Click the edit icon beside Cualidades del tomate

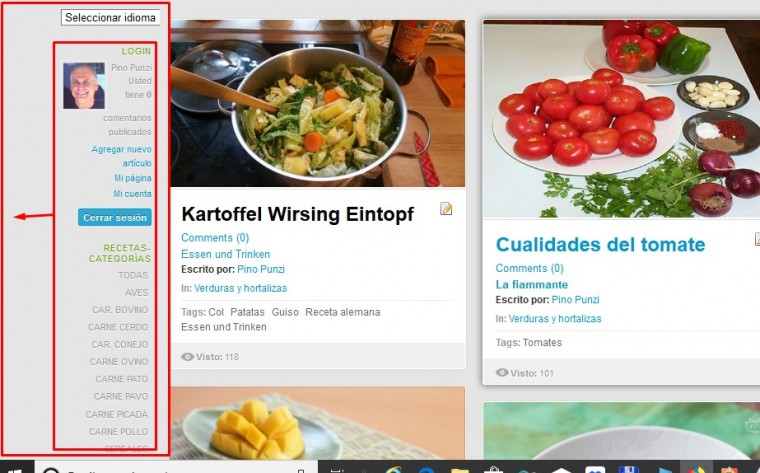click(757, 239)
